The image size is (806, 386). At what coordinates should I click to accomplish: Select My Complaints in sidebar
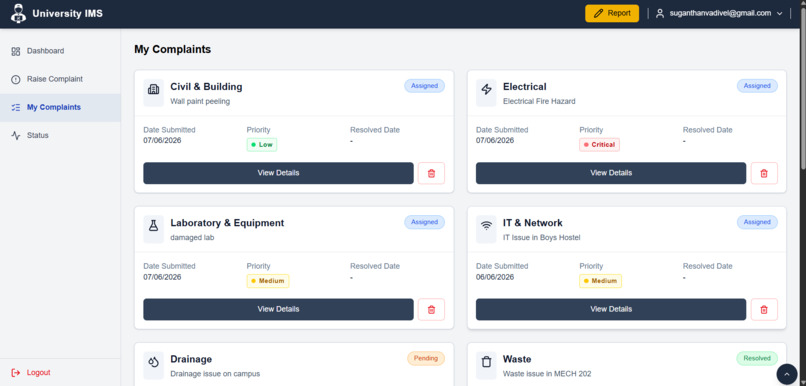tap(60, 107)
